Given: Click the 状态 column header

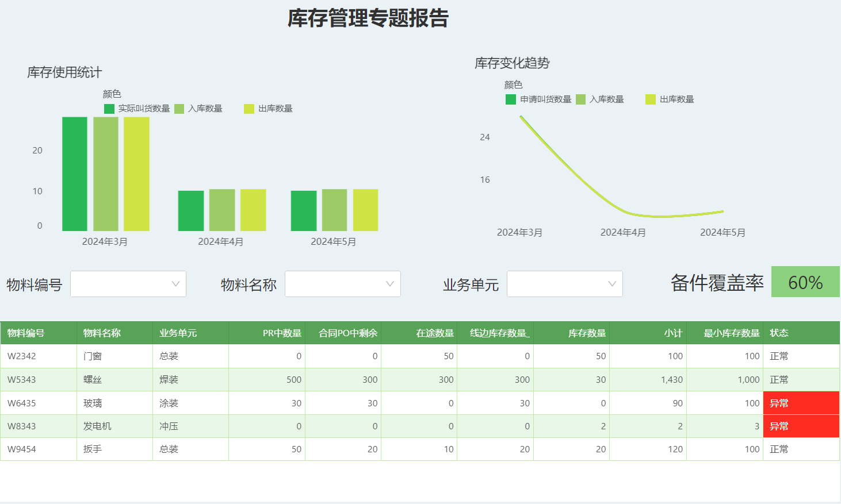Looking at the screenshot, I should coord(801,333).
